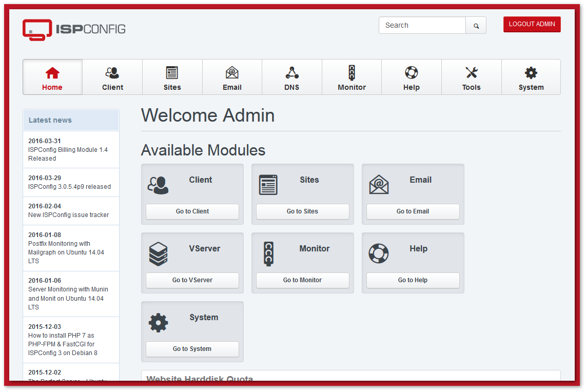Open the System tab label
Screen dimensions: 586x392
531,87
